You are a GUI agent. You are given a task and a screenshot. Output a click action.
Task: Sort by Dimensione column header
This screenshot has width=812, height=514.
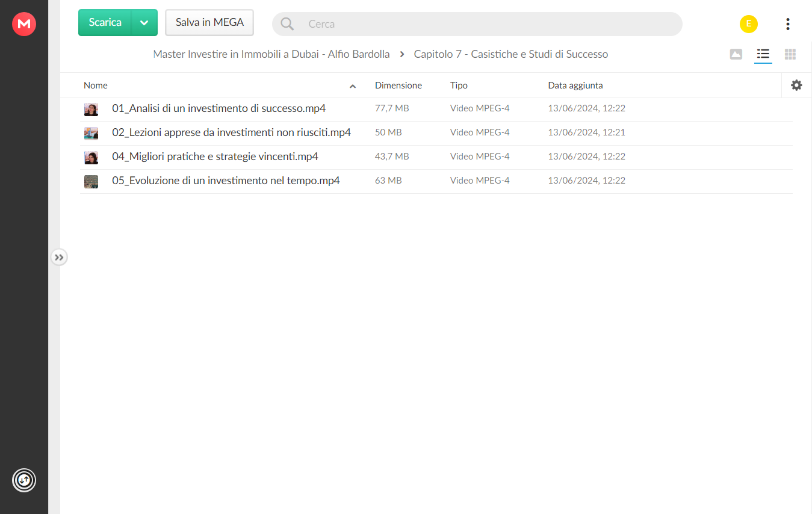click(x=398, y=85)
